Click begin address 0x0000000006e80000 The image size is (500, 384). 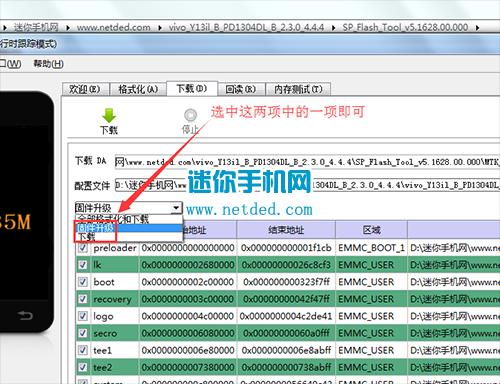pos(188,350)
